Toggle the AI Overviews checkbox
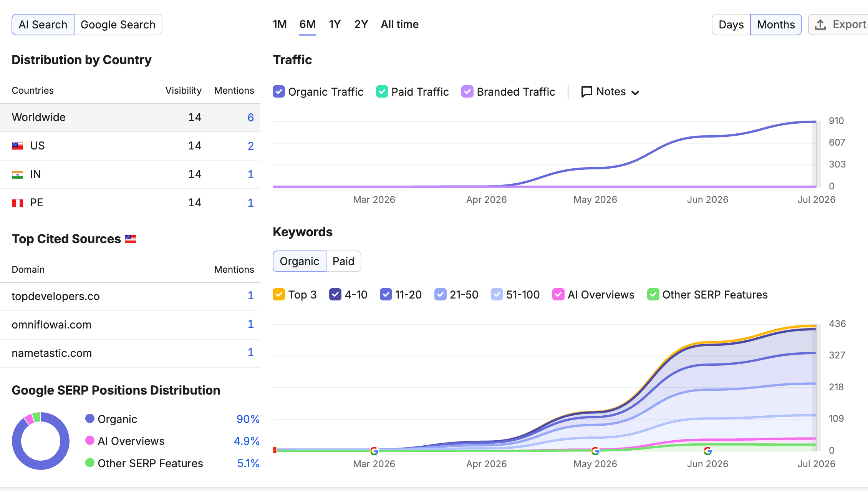This screenshot has height=491, width=868. pos(558,294)
